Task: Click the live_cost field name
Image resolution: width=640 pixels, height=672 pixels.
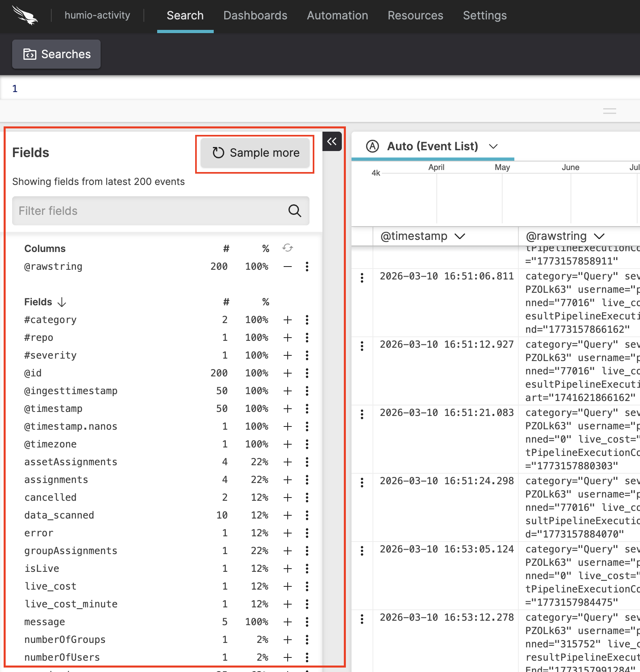Action: click(50, 586)
